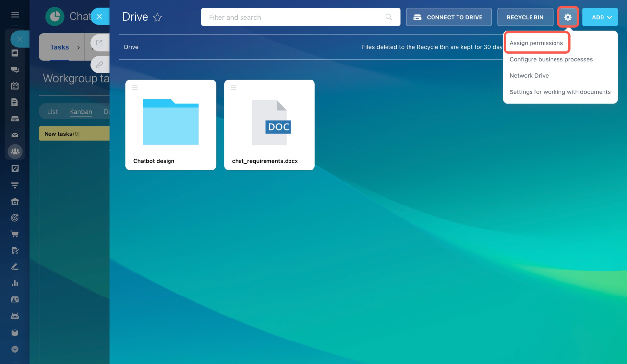Click the Recycle Bin button

pos(525,17)
